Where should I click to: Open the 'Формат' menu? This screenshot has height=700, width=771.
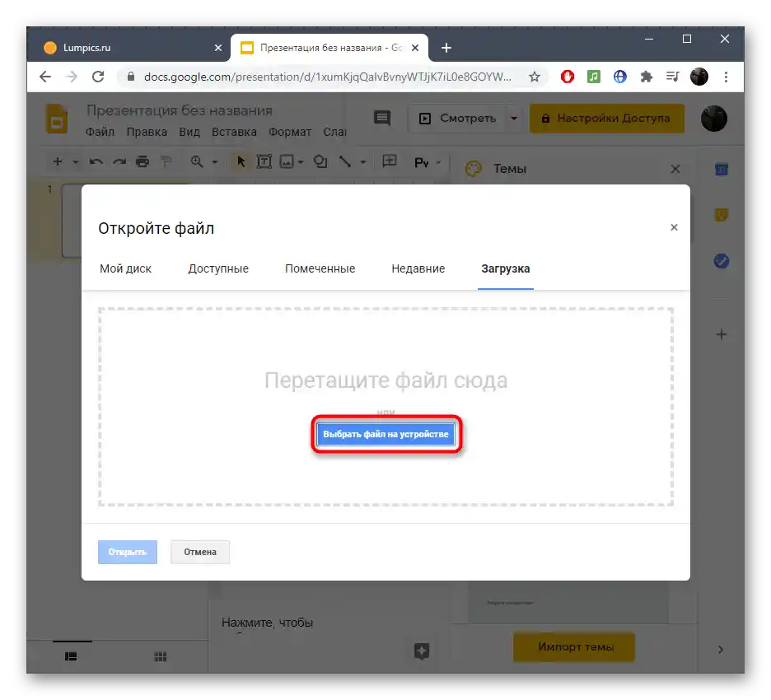coord(290,132)
